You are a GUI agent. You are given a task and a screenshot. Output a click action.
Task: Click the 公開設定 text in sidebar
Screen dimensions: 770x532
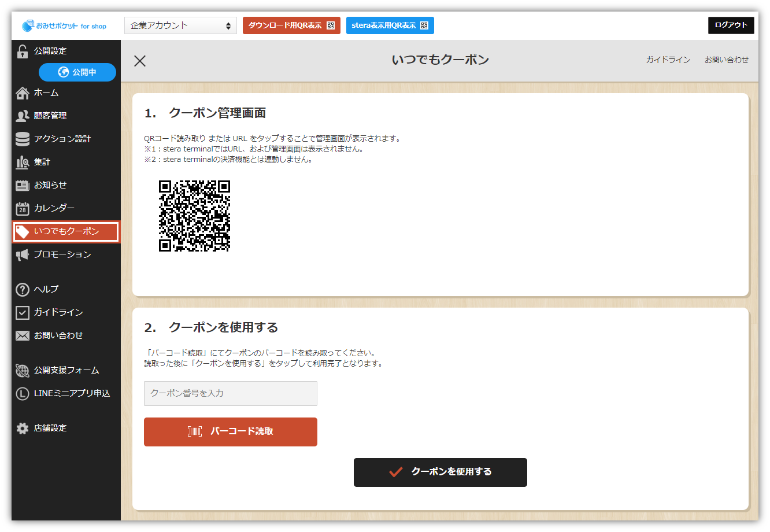click(50, 51)
